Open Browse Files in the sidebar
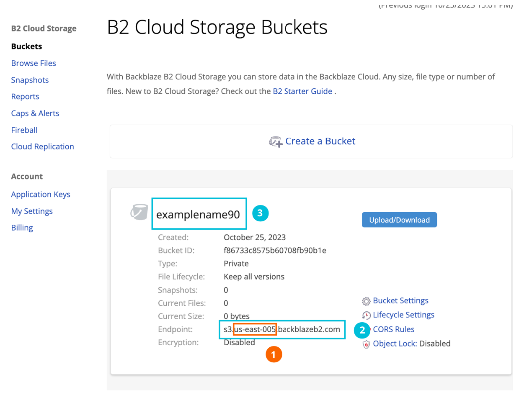Viewport: 532px width, 395px height. (34, 63)
